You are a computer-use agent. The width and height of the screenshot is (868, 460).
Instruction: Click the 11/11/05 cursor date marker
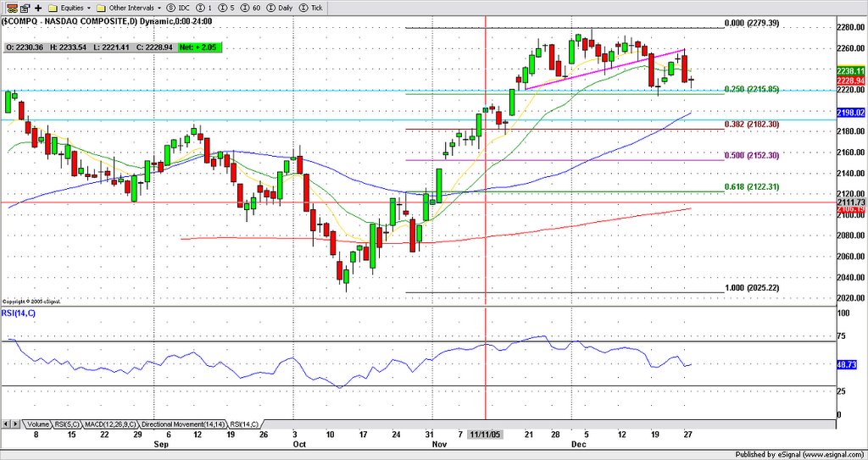pyautogui.click(x=485, y=435)
